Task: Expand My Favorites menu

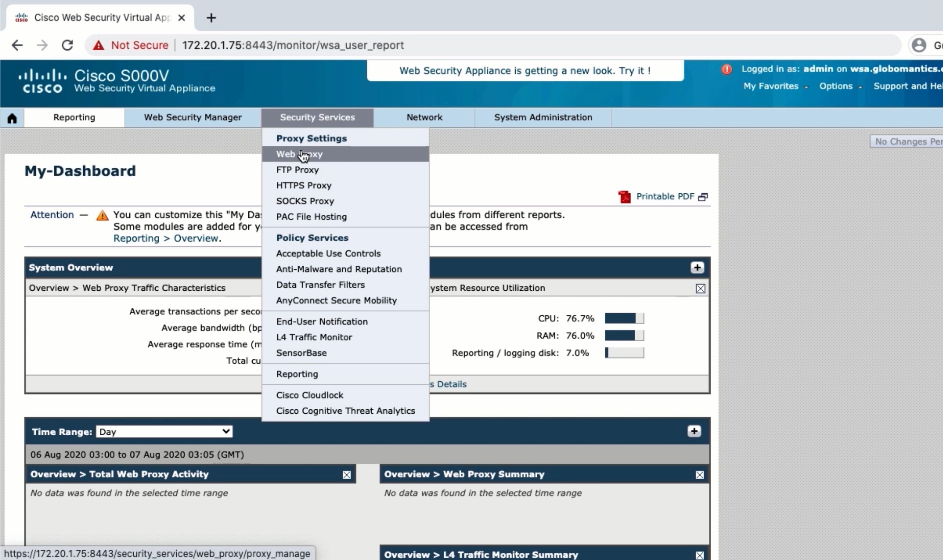Action: coord(776,86)
